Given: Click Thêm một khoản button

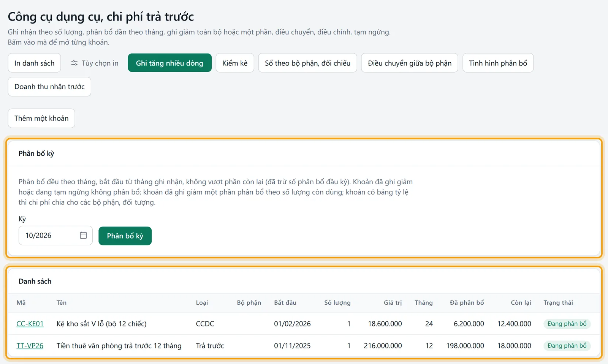Looking at the screenshot, I should pyautogui.click(x=41, y=118).
